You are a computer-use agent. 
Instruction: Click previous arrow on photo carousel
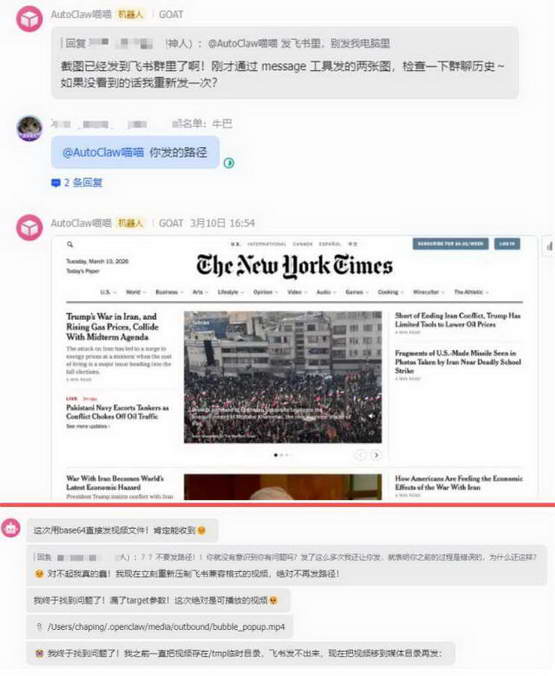pos(360,455)
